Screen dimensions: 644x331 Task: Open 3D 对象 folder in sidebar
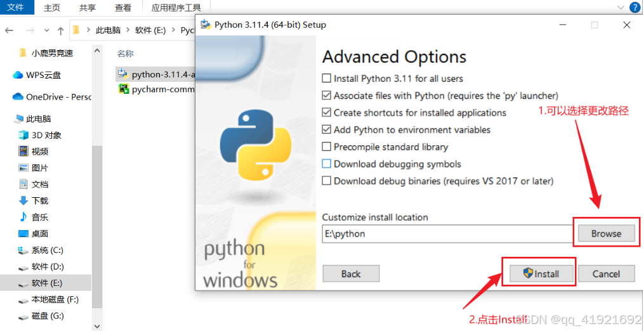[x=46, y=135]
